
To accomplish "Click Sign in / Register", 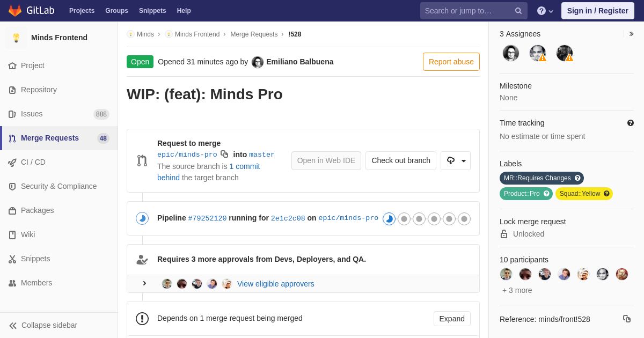I will click(597, 11).
